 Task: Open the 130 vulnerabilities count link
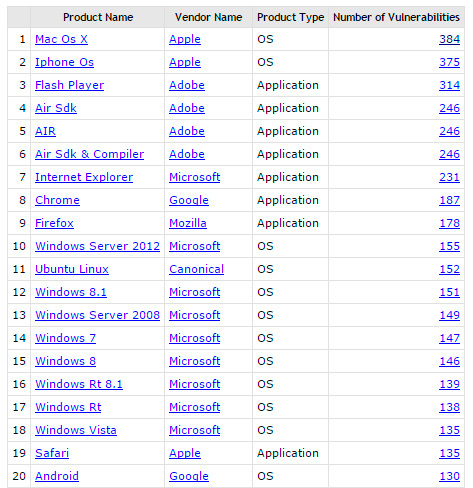(x=449, y=476)
